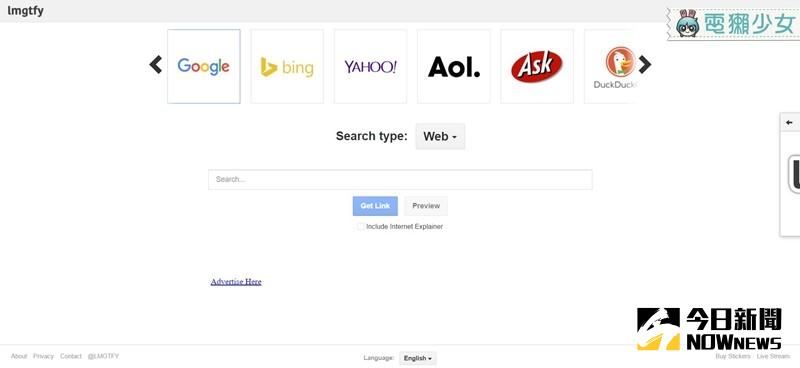Collapse the side panel back arrow
Screen dimensions: 800x368
(x=789, y=122)
